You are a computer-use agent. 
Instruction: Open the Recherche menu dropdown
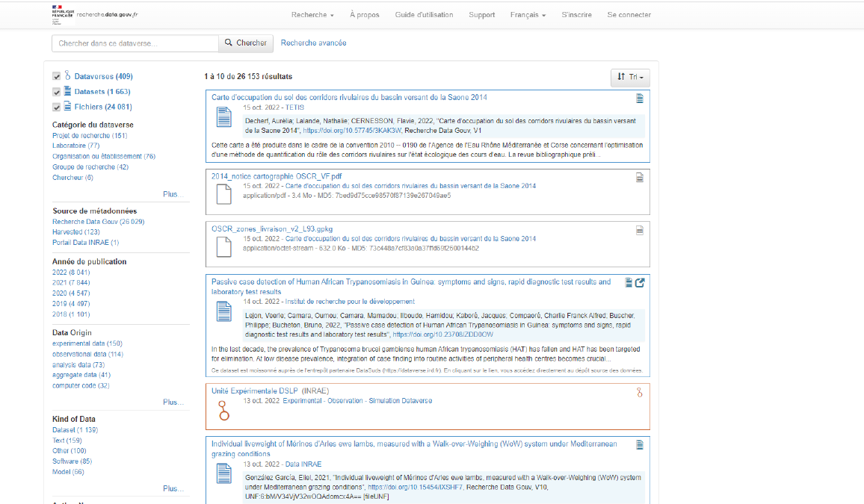[312, 15]
